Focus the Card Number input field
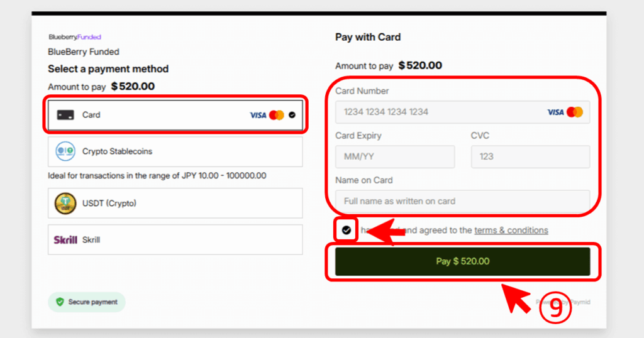 pyautogui.click(x=440, y=112)
